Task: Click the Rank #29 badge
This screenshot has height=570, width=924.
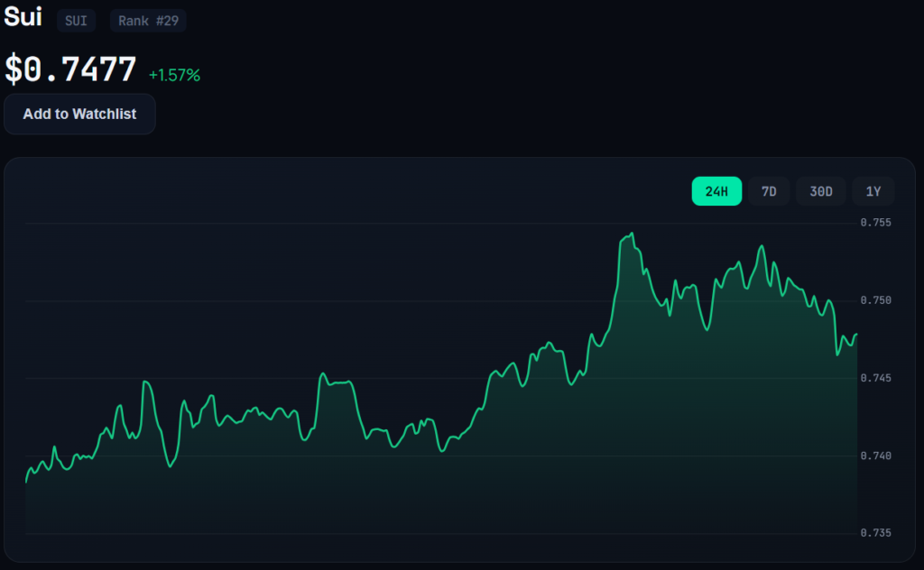Action: (x=148, y=21)
